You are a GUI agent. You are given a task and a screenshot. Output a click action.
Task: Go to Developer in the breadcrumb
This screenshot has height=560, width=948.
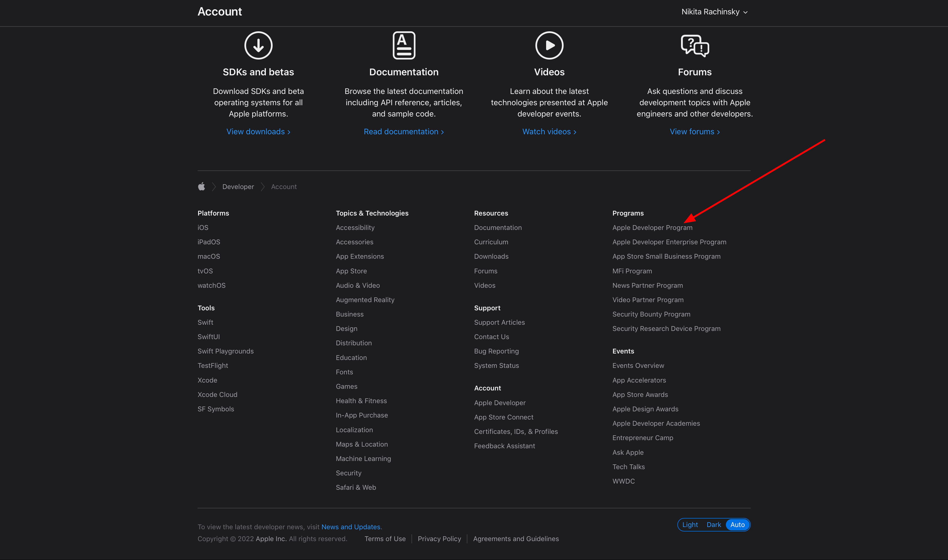tap(238, 186)
